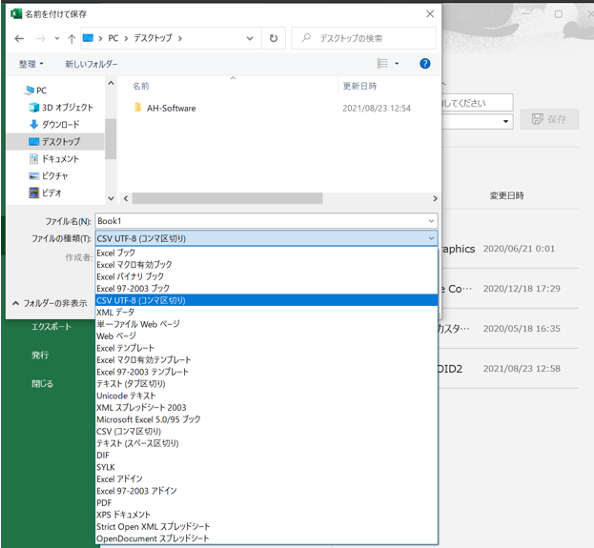Viewport: 594px width, 548px height.
Task: Change view layout icon
Action: click(383, 64)
